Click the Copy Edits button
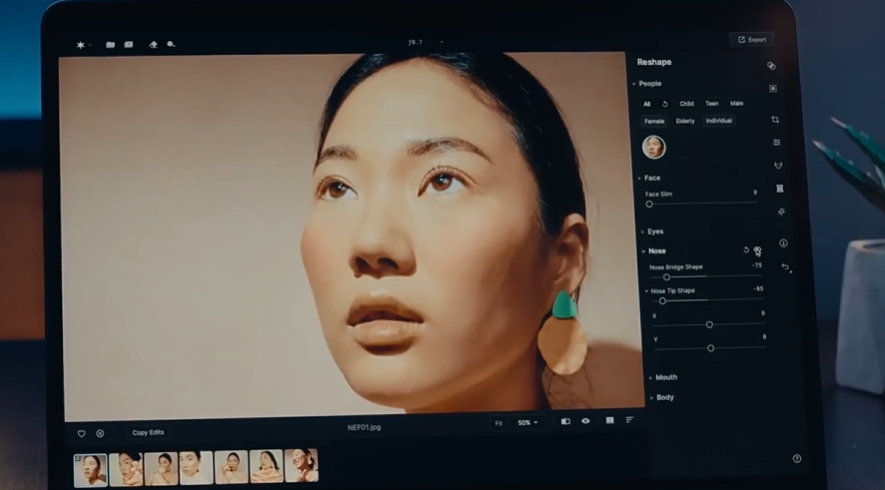The height and width of the screenshot is (490, 885). (148, 432)
